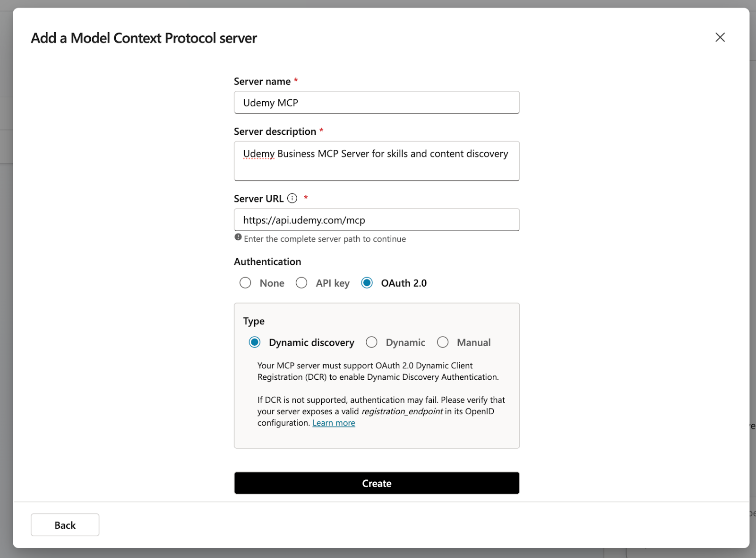Click the 'If DCR is not supported' warning text

tap(381, 411)
